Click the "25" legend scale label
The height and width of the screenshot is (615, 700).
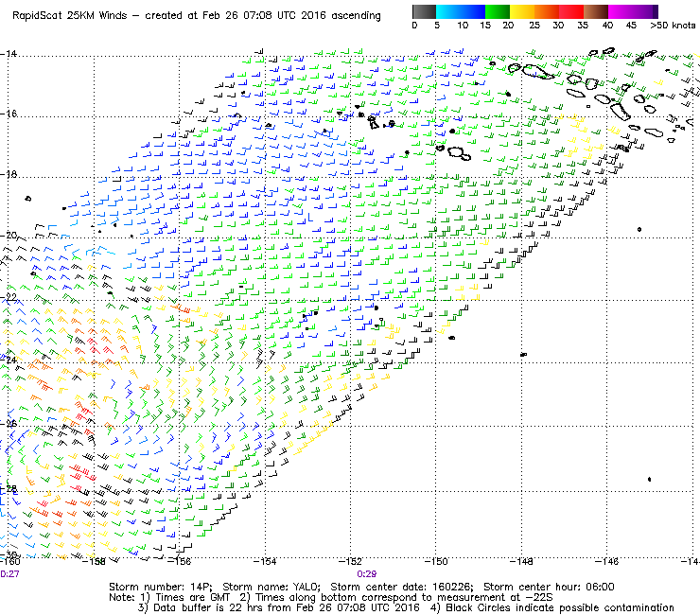[x=534, y=26]
